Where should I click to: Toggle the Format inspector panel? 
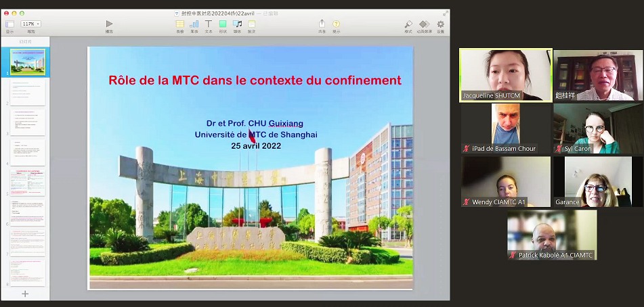tap(408, 24)
